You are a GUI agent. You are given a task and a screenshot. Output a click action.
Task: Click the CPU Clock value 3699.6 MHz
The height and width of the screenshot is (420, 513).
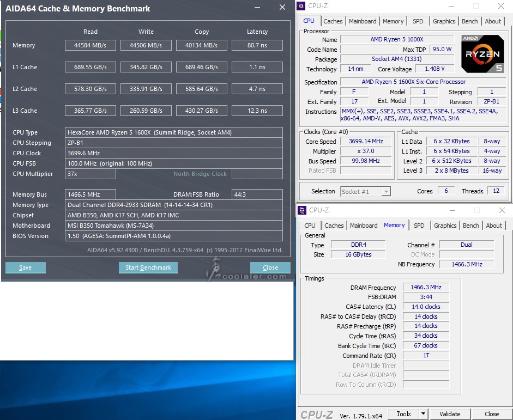(x=174, y=153)
